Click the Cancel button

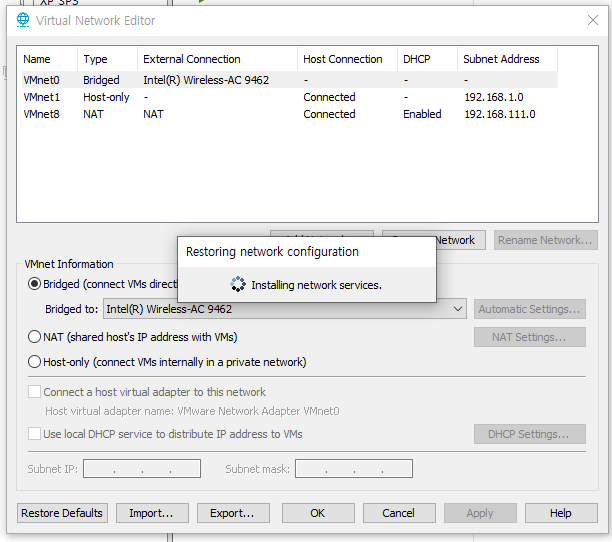tap(399, 513)
